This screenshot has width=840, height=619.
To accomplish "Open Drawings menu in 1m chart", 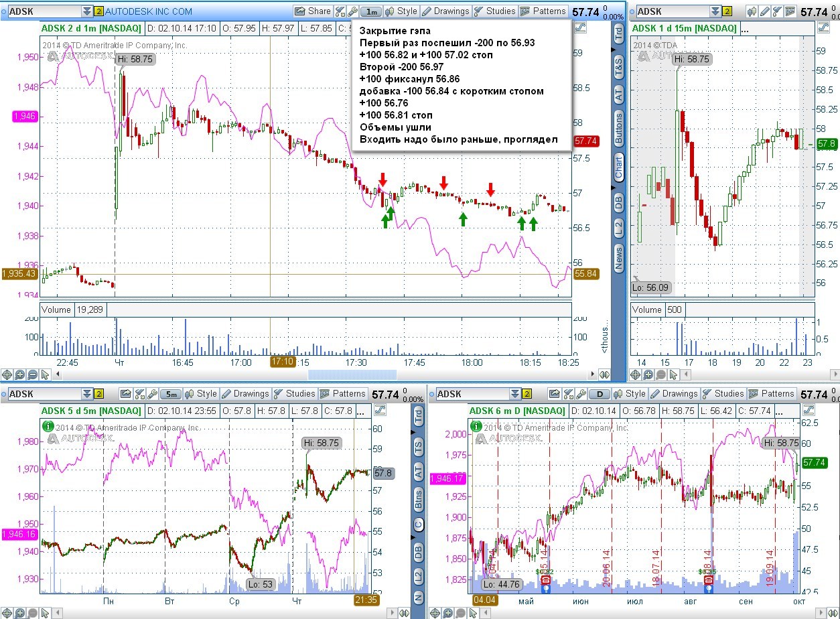I will point(445,11).
